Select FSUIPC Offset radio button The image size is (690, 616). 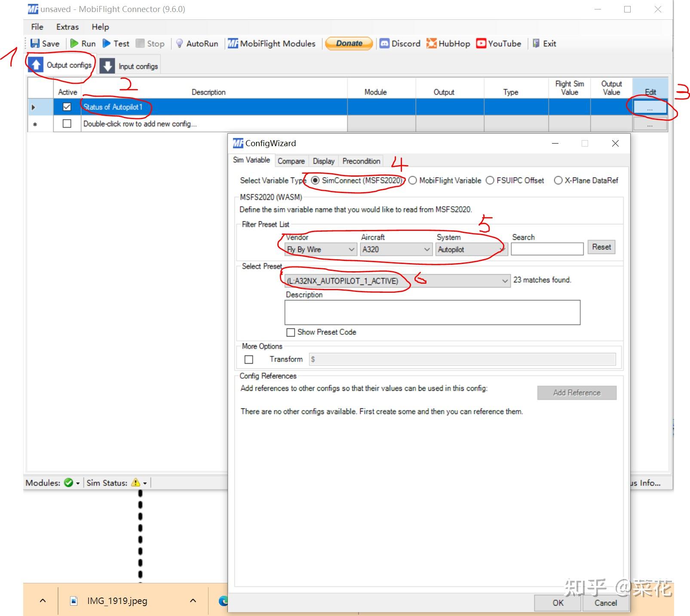(x=490, y=181)
